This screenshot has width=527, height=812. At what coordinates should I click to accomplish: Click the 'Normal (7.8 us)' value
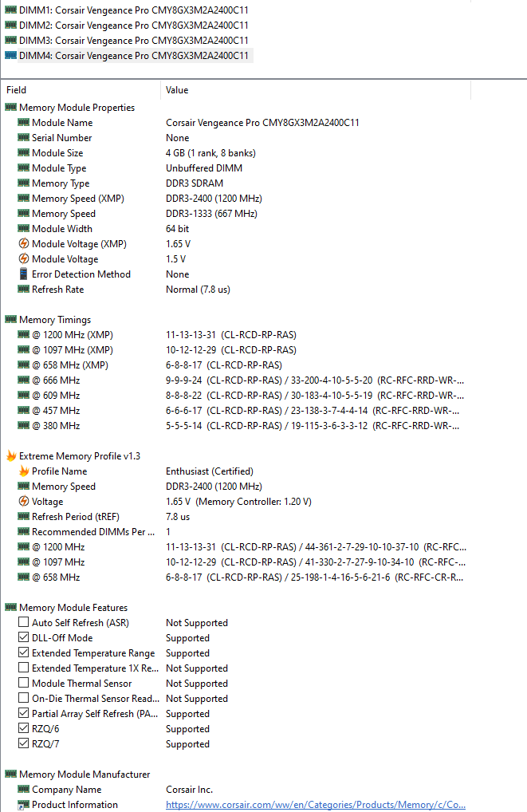coord(198,289)
